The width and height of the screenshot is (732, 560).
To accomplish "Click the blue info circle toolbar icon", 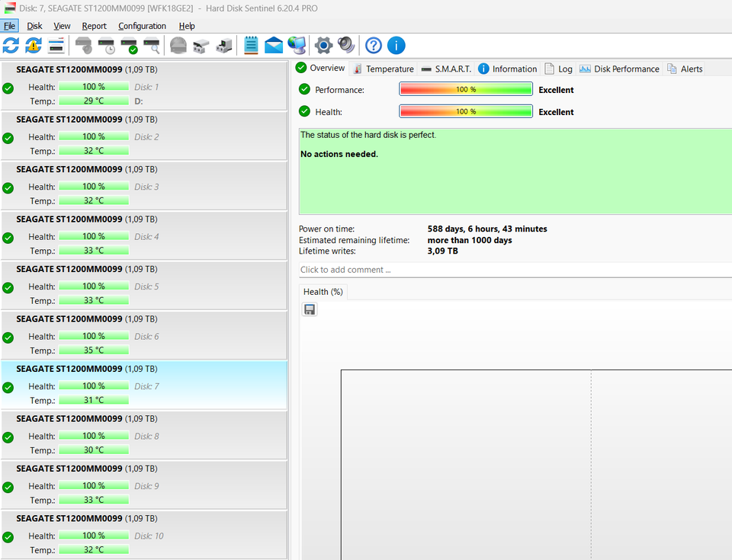I will click(396, 46).
